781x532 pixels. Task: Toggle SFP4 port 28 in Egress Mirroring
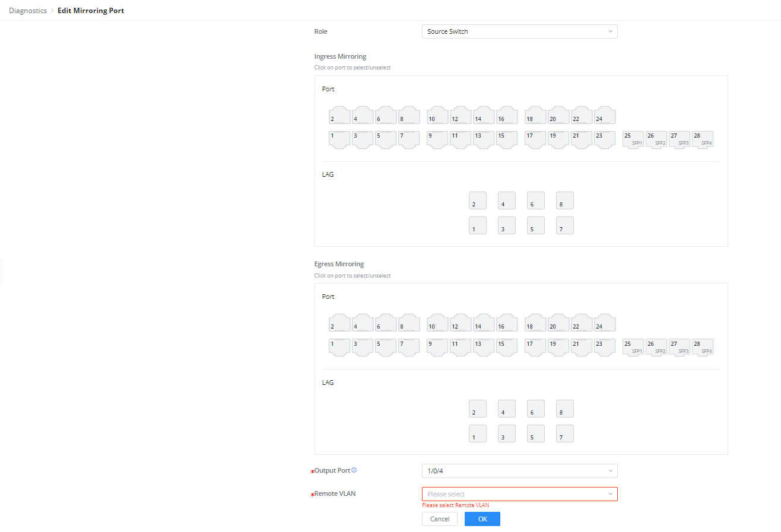703,347
